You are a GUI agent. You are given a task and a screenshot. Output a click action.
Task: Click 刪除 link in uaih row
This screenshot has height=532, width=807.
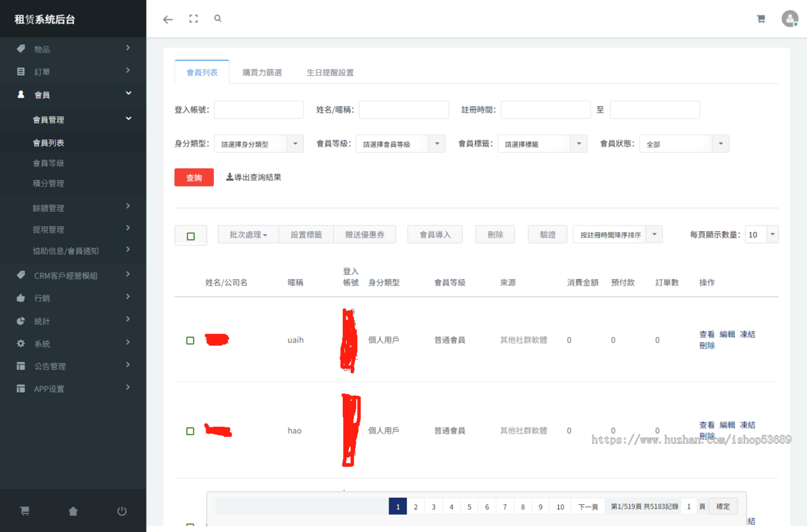(707, 346)
